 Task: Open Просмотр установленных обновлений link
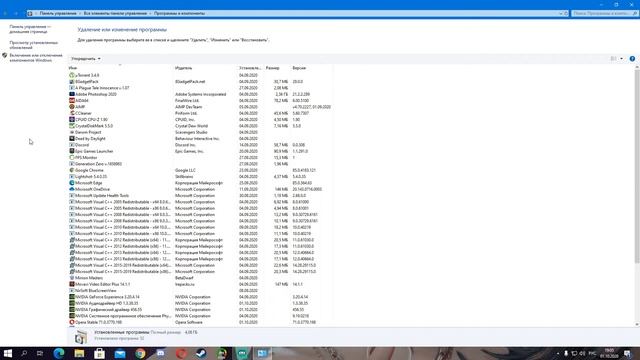[33, 45]
